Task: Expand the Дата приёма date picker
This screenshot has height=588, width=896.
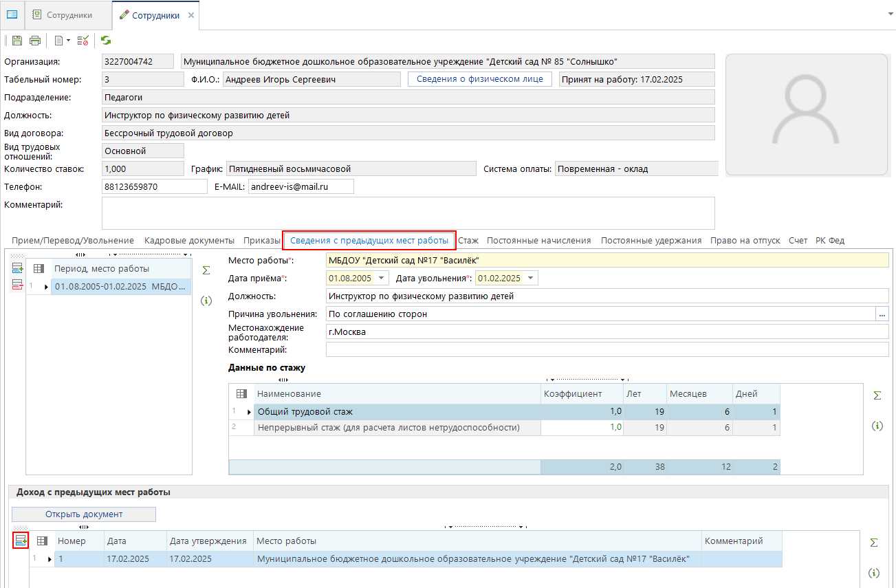Action: click(382, 279)
